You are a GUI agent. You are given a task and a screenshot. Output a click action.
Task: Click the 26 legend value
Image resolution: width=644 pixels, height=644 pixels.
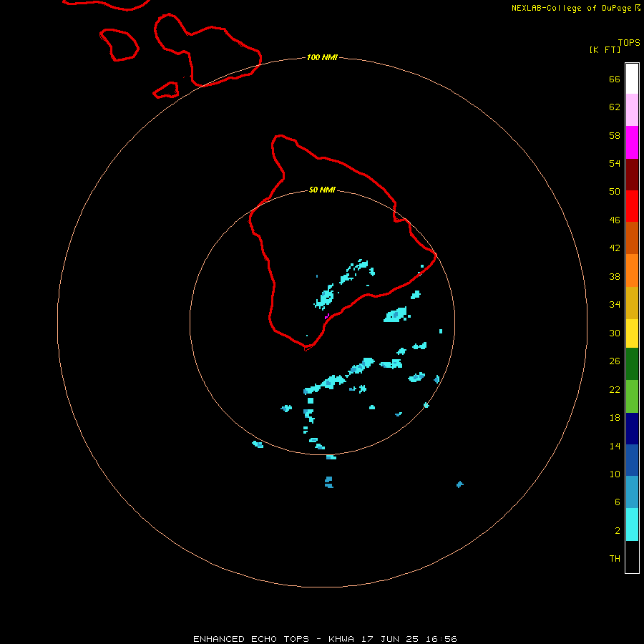pyautogui.click(x=615, y=361)
